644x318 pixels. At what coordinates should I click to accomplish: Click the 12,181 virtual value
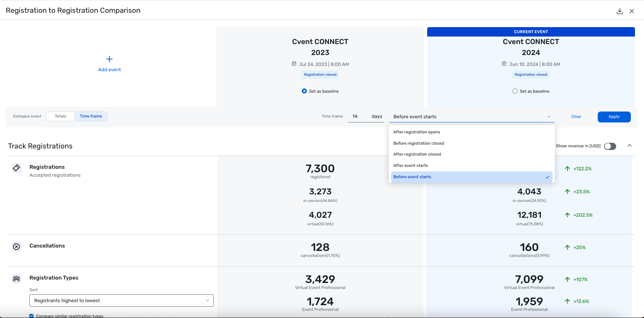[529, 215]
